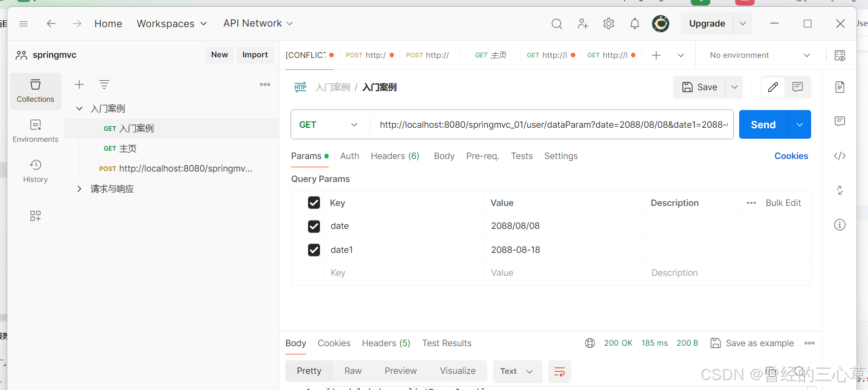Click the request URL field
This screenshot has height=390, width=868.
[x=551, y=125]
